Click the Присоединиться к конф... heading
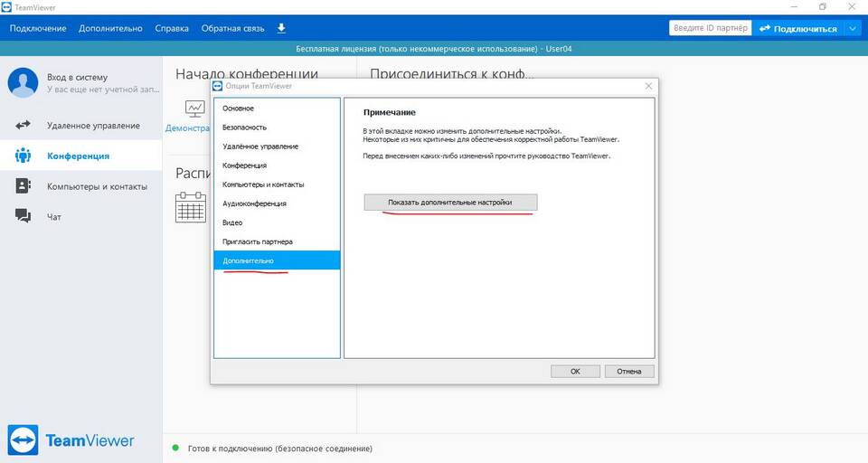The width and height of the screenshot is (868, 463). click(x=452, y=73)
